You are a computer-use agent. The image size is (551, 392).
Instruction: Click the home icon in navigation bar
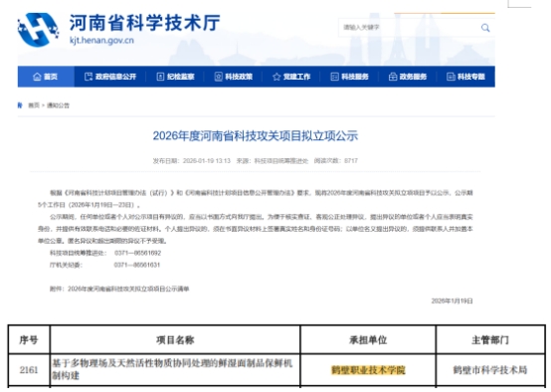coord(37,77)
